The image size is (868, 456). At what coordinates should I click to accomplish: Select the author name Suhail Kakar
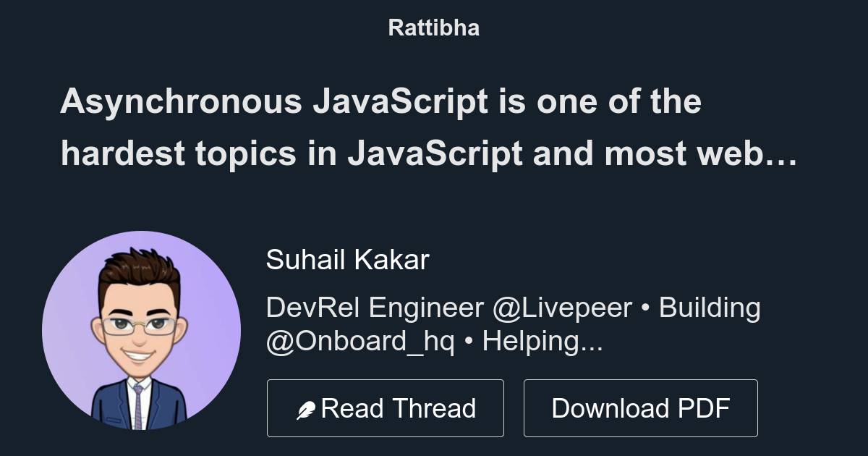point(348,260)
